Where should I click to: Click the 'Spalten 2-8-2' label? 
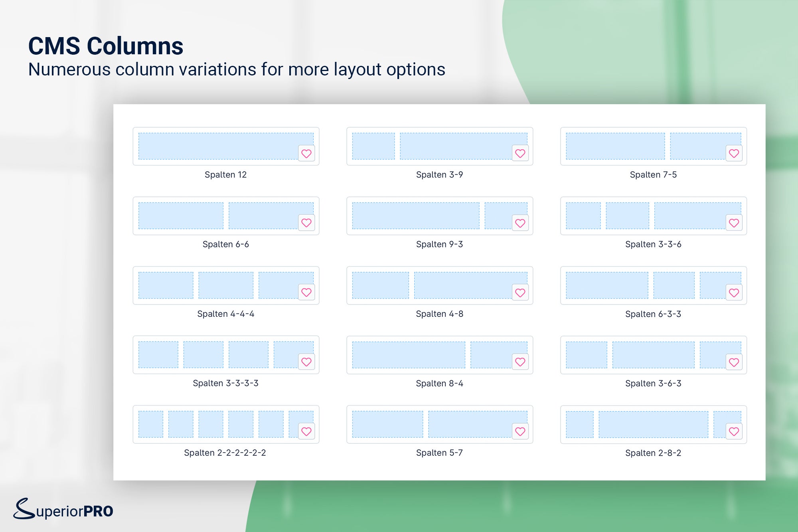tap(654, 453)
